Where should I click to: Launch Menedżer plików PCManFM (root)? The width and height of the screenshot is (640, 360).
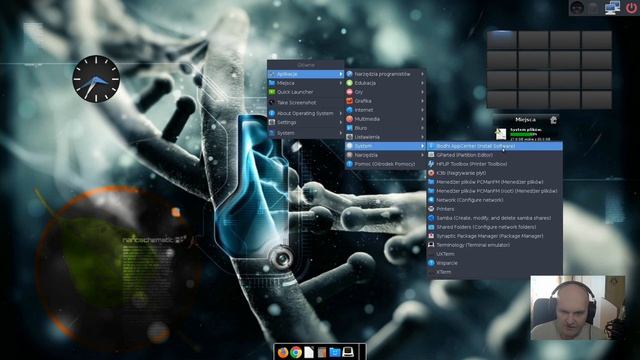click(x=495, y=191)
